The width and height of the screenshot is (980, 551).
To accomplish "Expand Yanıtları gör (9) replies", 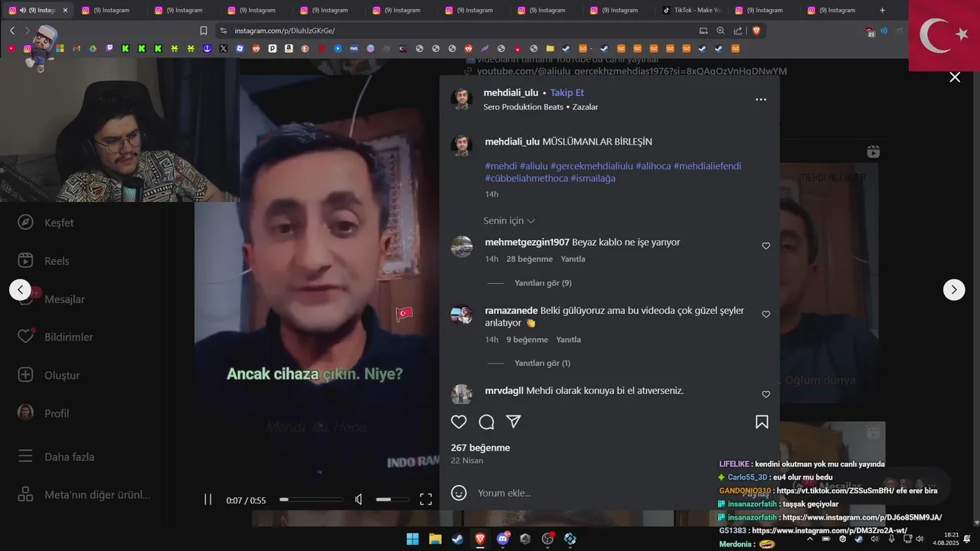I will click(x=543, y=283).
